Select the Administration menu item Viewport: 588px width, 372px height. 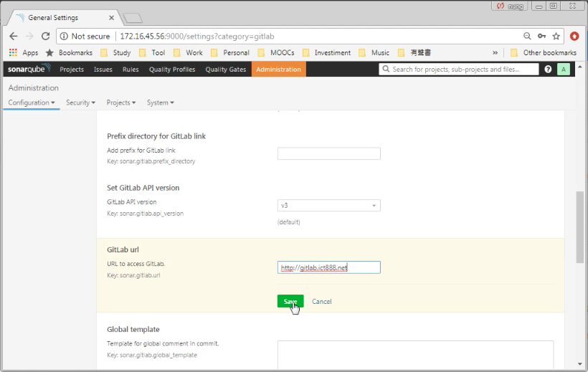[x=279, y=70]
